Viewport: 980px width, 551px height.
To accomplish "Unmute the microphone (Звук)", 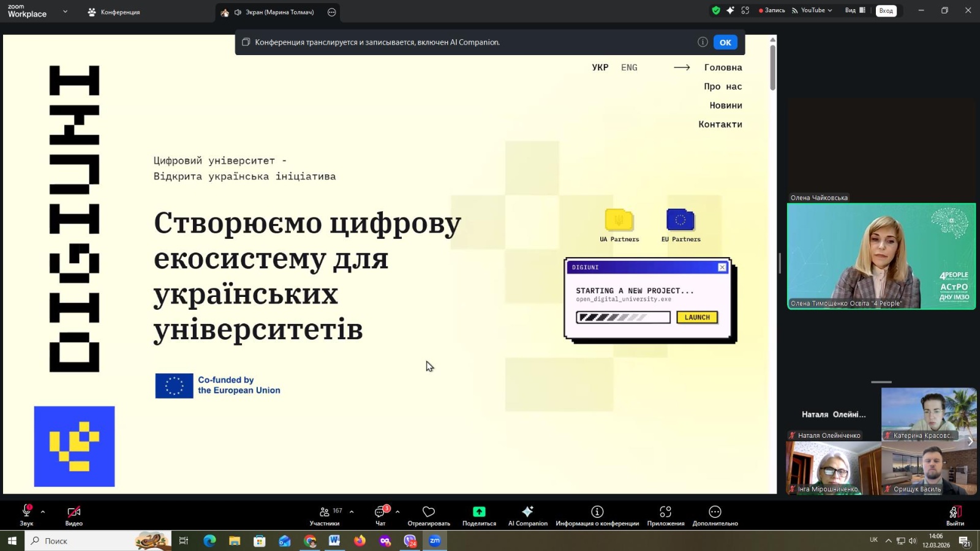I will click(x=26, y=512).
